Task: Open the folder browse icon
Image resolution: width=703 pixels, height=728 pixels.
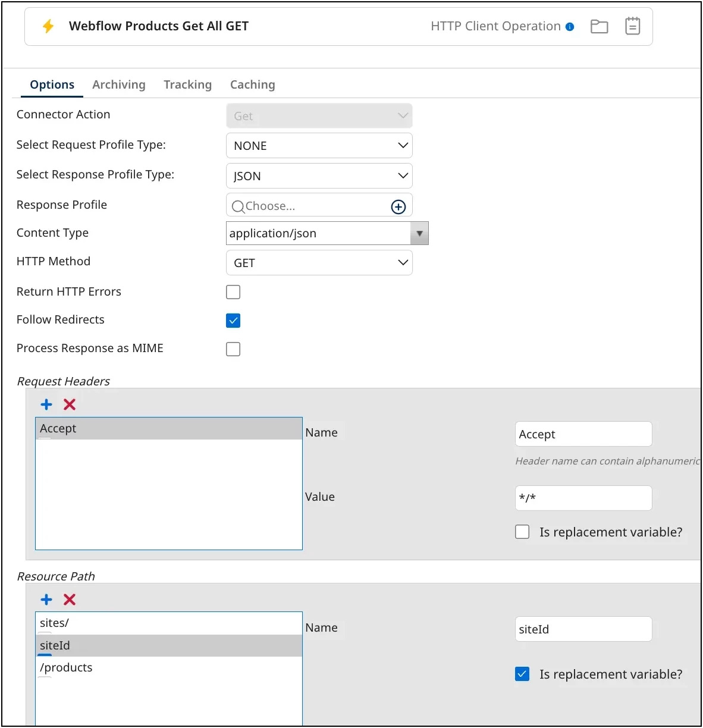Action: tap(599, 26)
